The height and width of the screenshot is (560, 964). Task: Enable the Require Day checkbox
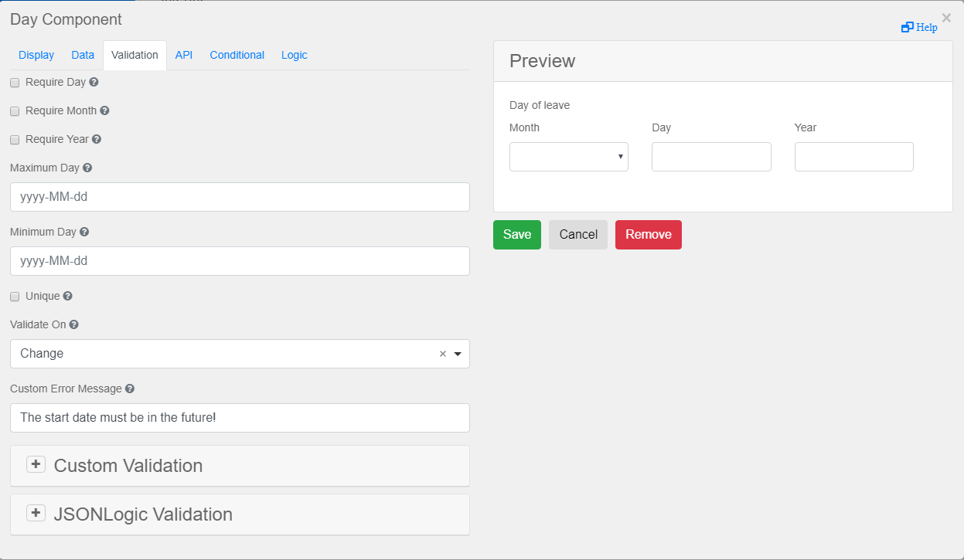14,82
